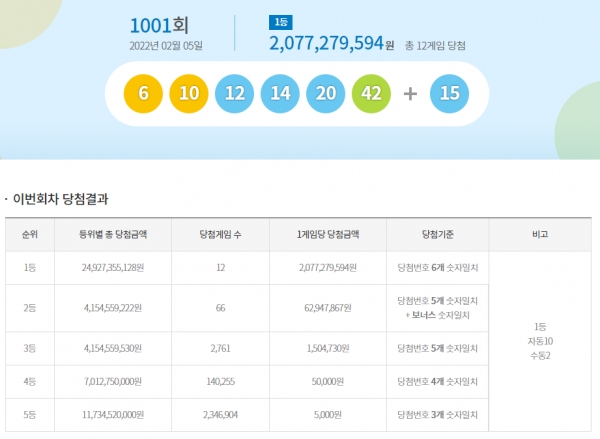600x439 pixels.
Task: Click the text 총 12게임 당첨
Action: 435,46
